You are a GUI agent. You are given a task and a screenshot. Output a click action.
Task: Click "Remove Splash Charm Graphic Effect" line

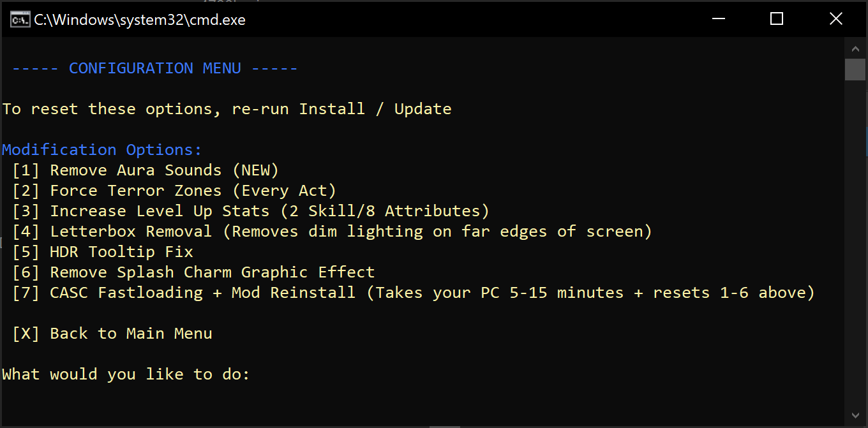pyautogui.click(x=193, y=272)
